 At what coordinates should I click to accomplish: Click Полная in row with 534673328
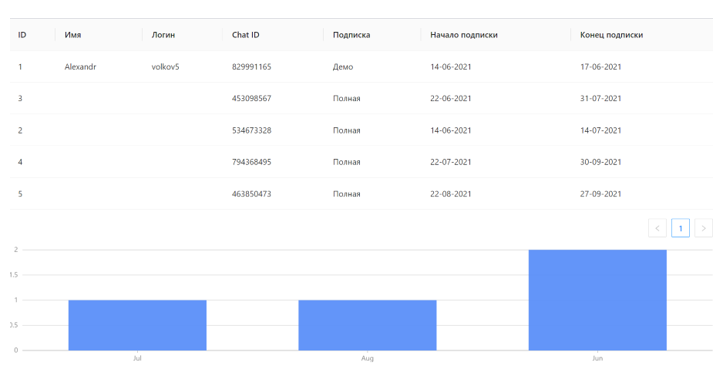tap(347, 131)
